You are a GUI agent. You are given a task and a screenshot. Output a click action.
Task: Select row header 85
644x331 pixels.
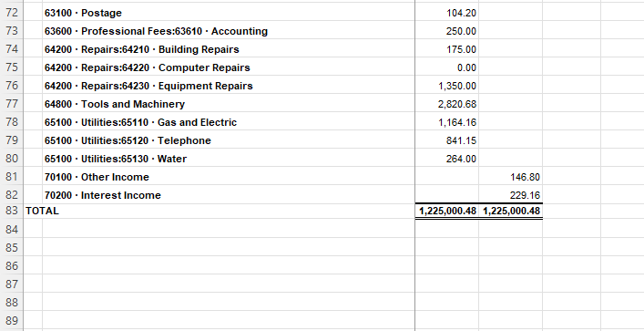coord(12,247)
